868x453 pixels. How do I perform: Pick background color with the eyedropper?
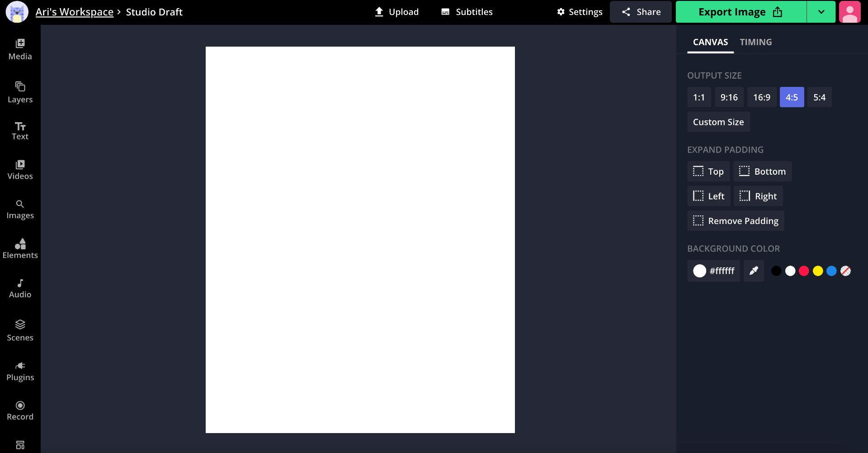(x=754, y=271)
